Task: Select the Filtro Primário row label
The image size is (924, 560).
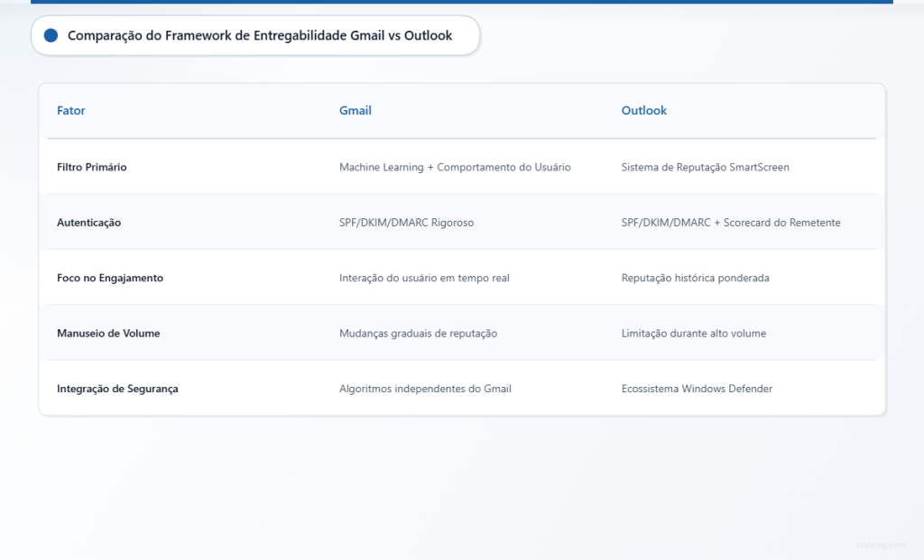Action: (93, 167)
